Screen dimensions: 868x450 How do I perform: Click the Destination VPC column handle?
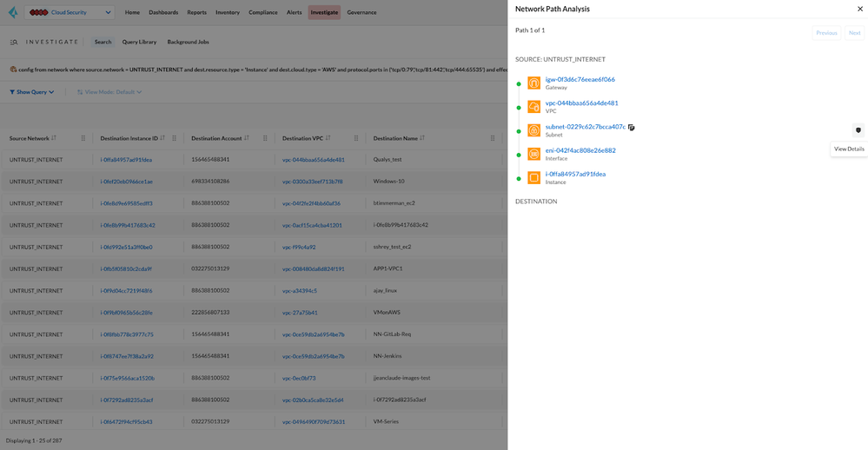pos(356,138)
